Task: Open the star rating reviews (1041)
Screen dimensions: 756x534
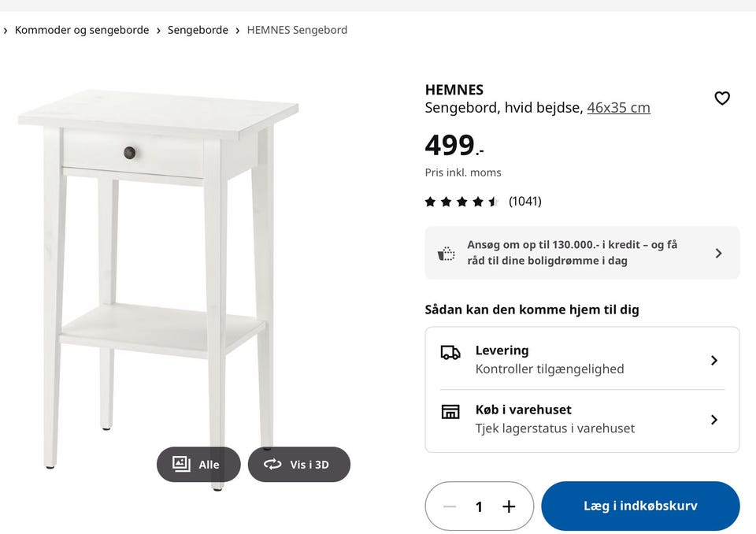Action: (x=483, y=202)
